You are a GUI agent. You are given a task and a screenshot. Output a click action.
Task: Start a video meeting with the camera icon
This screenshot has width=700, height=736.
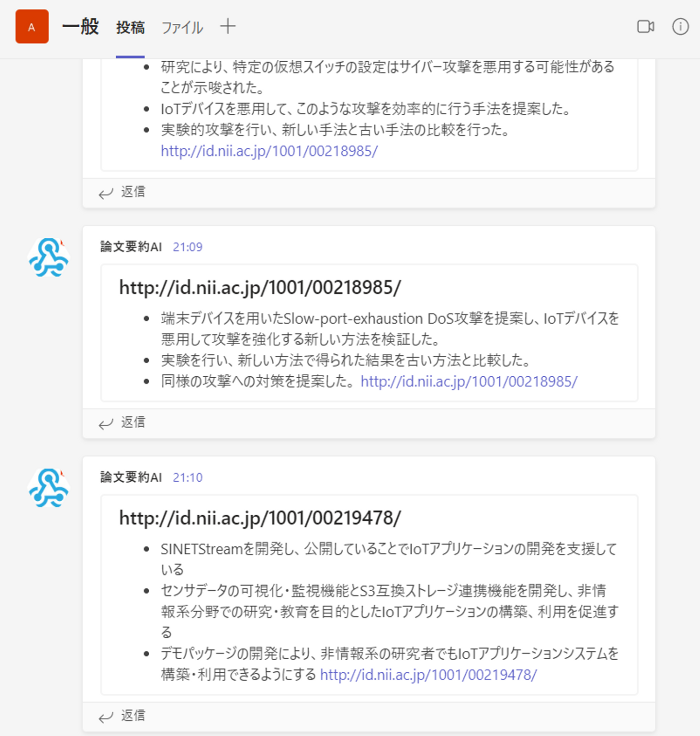[646, 26]
